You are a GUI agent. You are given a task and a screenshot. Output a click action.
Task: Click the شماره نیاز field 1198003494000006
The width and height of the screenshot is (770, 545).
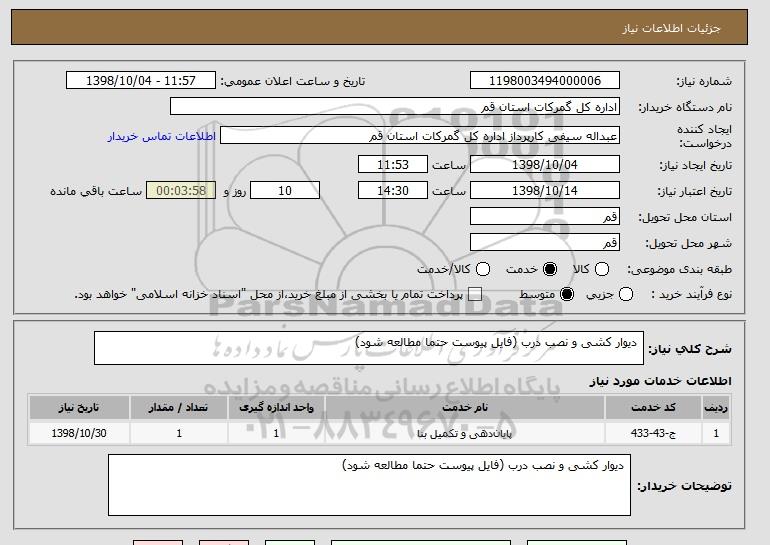(x=545, y=81)
